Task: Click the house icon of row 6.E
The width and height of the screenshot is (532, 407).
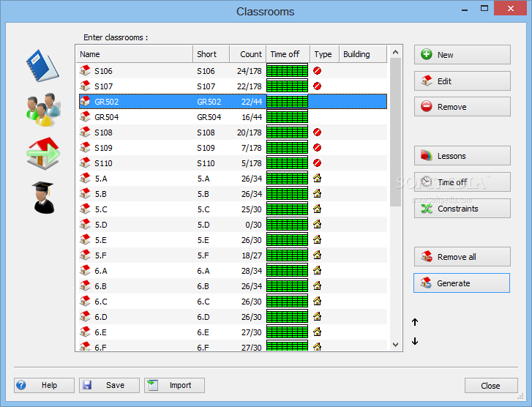Action: (x=85, y=332)
